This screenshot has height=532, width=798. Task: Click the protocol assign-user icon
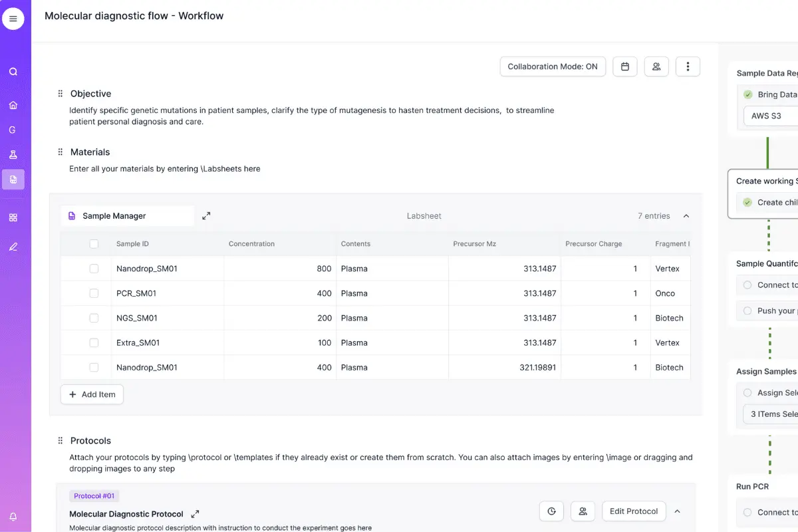[583, 511]
